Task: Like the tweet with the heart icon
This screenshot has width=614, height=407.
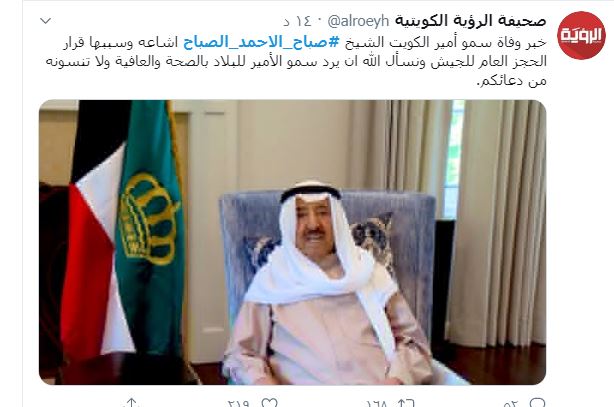Action: (269, 403)
